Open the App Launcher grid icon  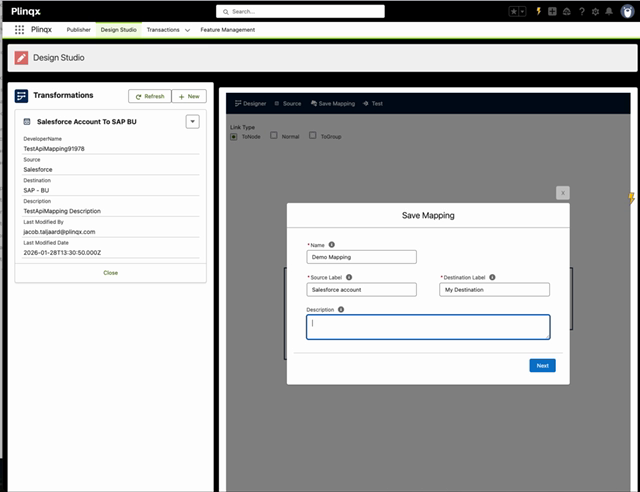(x=19, y=29)
